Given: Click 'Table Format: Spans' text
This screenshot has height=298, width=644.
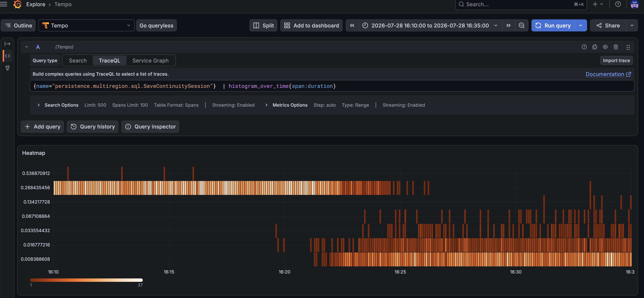Looking at the screenshot, I should point(176,105).
